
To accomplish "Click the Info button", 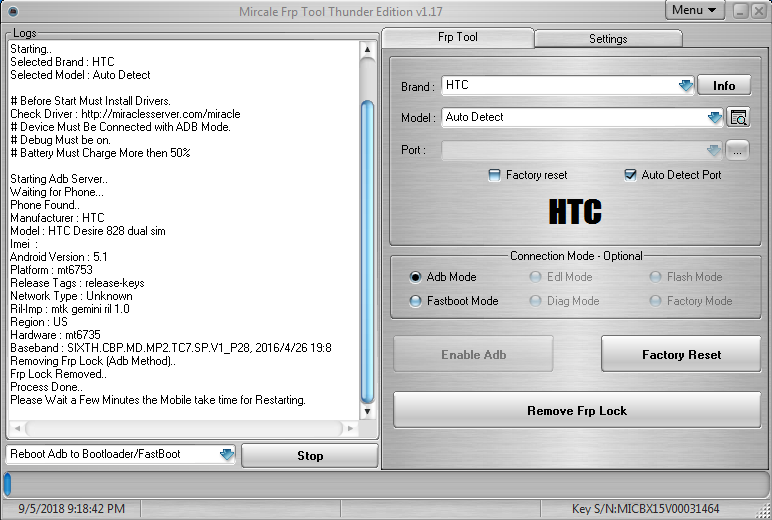I will pyautogui.click(x=724, y=86).
